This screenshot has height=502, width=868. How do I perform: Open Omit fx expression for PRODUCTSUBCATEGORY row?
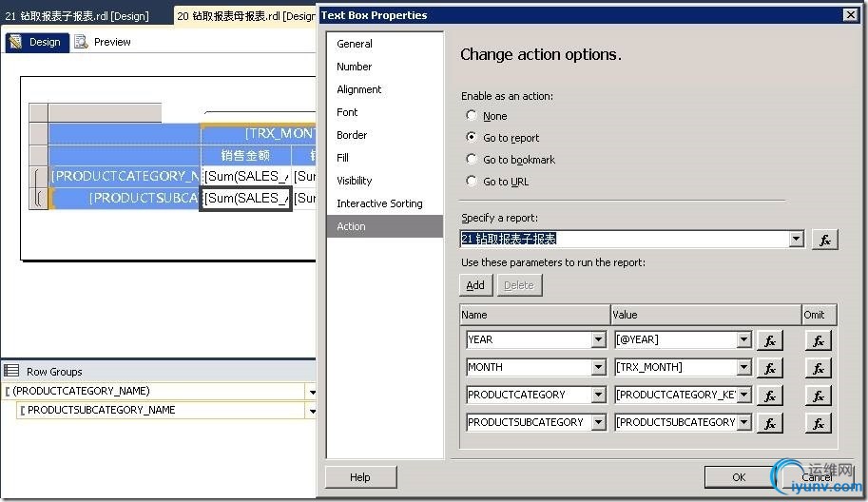click(819, 423)
